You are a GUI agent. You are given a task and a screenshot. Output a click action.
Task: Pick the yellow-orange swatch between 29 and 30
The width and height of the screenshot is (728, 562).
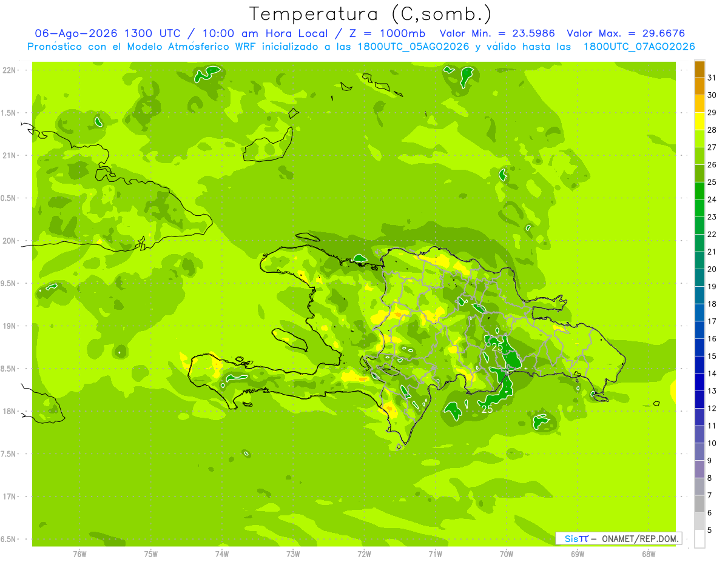point(699,104)
